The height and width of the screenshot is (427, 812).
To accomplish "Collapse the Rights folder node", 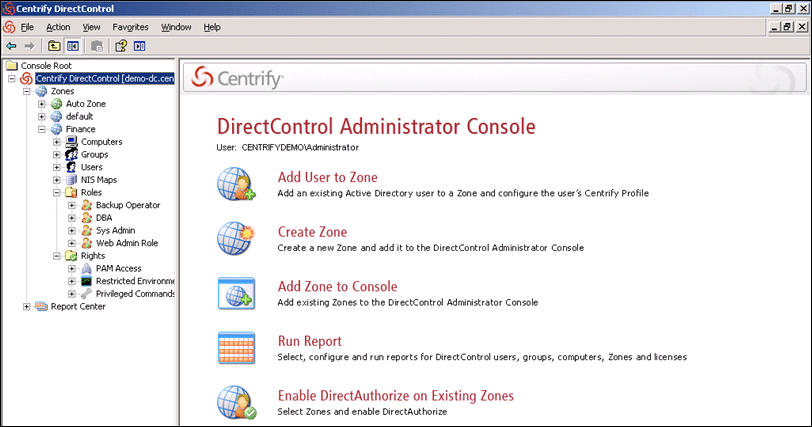I will (x=56, y=256).
